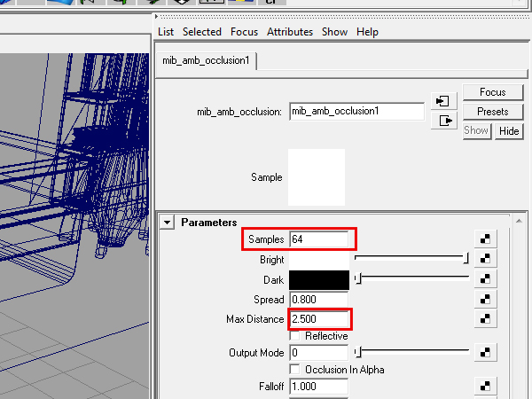The height and width of the screenshot is (399, 532).
Task: Open the Focus menu
Action: click(x=244, y=32)
